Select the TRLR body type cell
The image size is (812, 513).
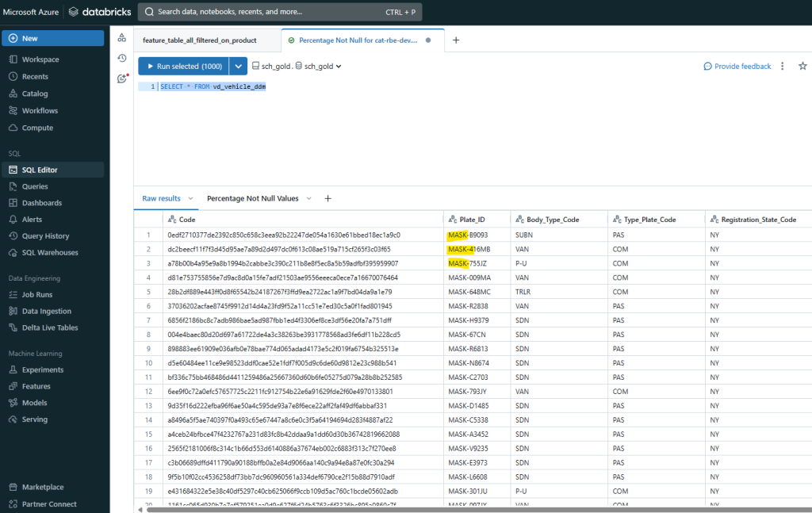[559, 292]
